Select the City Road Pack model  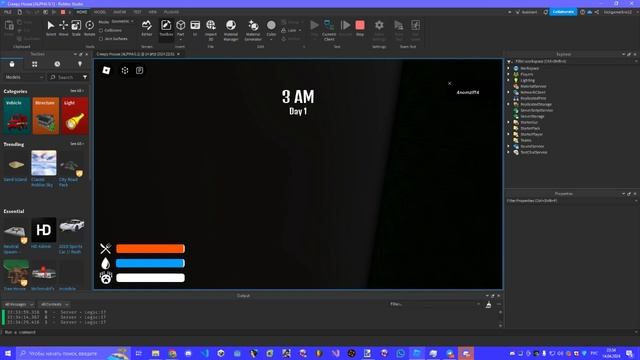click(x=71, y=169)
